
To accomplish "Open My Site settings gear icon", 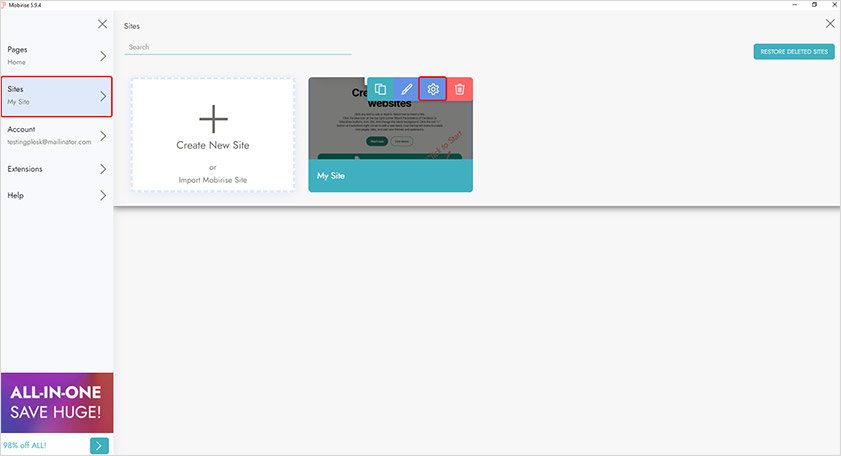I will [433, 89].
